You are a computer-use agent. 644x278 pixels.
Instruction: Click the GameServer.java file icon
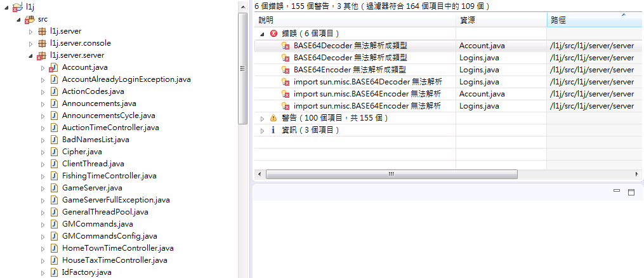pos(54,188)
